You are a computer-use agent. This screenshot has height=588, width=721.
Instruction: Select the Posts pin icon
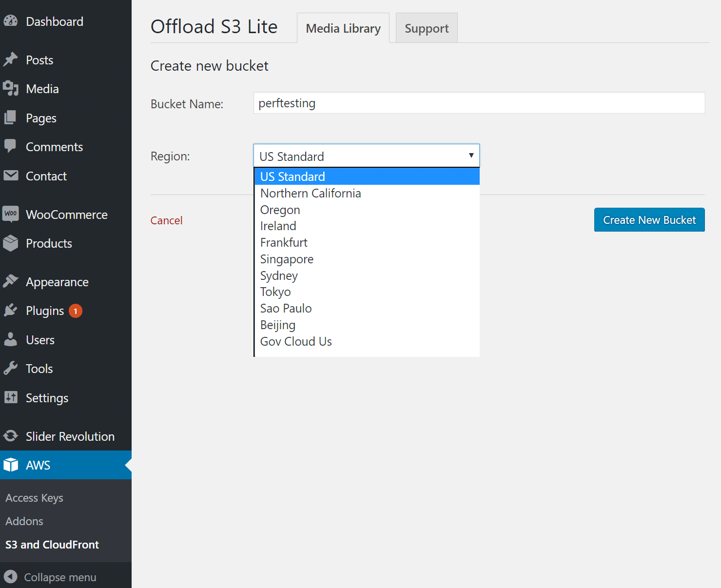coord(11,59)
